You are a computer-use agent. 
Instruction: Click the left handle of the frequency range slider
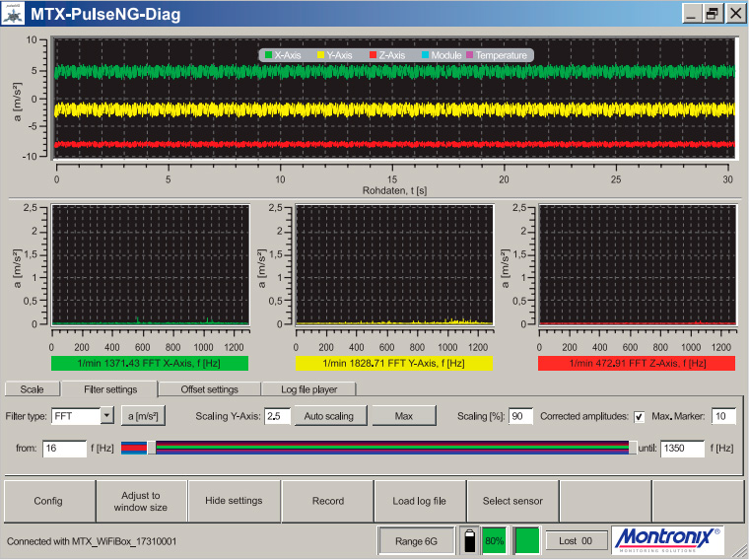point(151,449)
